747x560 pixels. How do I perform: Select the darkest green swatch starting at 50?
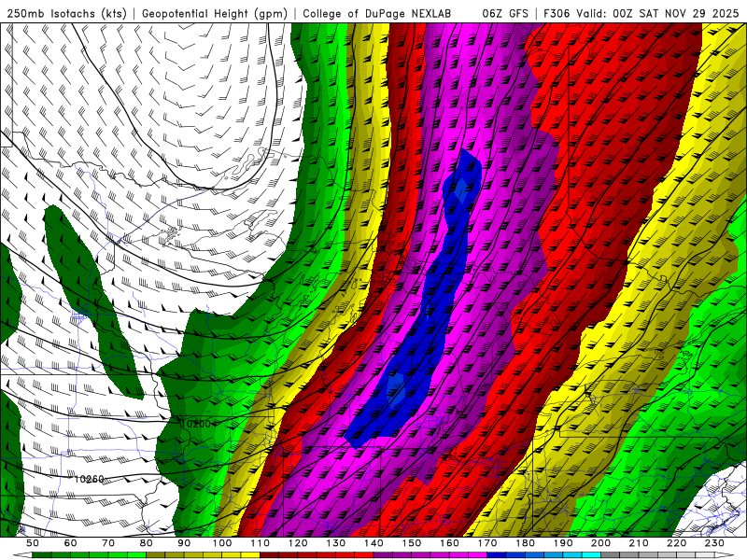pos(42,555)
